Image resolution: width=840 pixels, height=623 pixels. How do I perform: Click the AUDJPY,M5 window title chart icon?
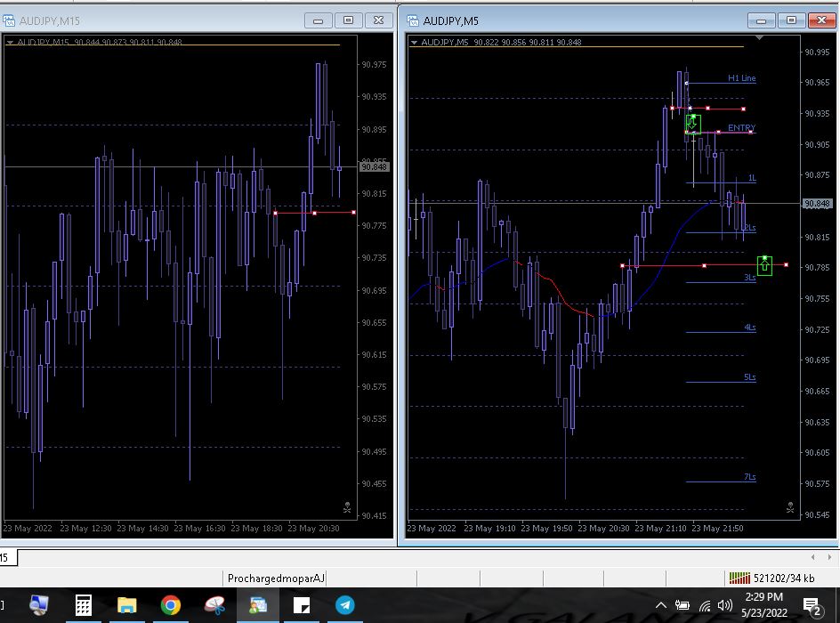click(413, 20)
